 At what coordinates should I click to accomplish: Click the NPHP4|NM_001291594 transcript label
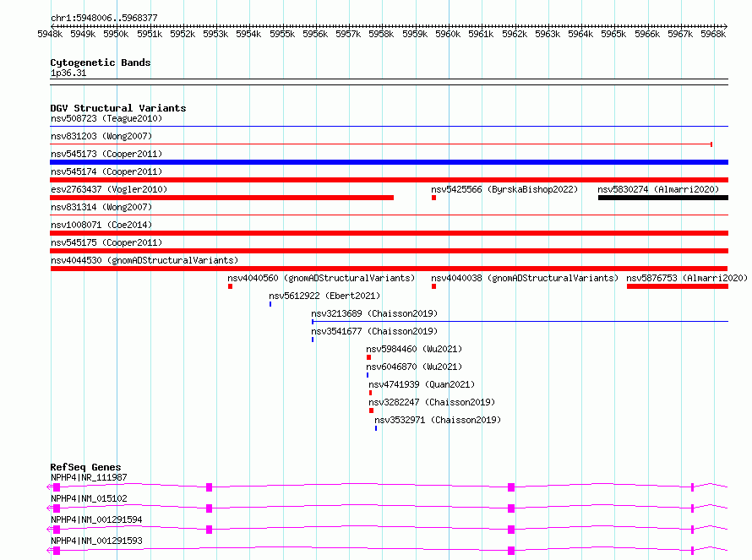(96, 519)
